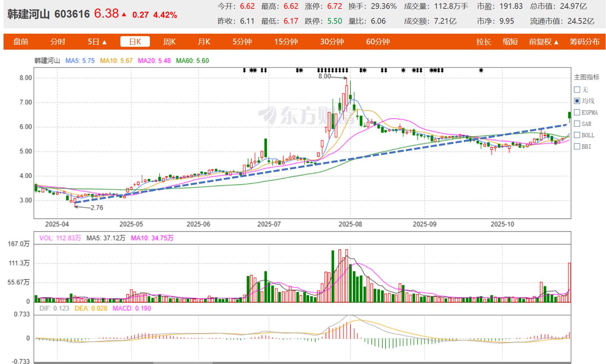
Task: Enable the BBI indicator checkbox
Action: coord(577,146)
